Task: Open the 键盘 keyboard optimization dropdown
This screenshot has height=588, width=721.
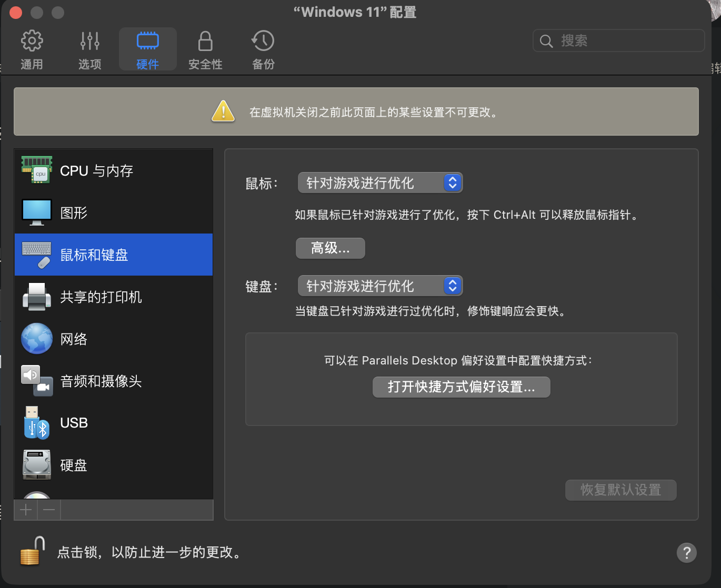Action: click(x=380, y=286)
